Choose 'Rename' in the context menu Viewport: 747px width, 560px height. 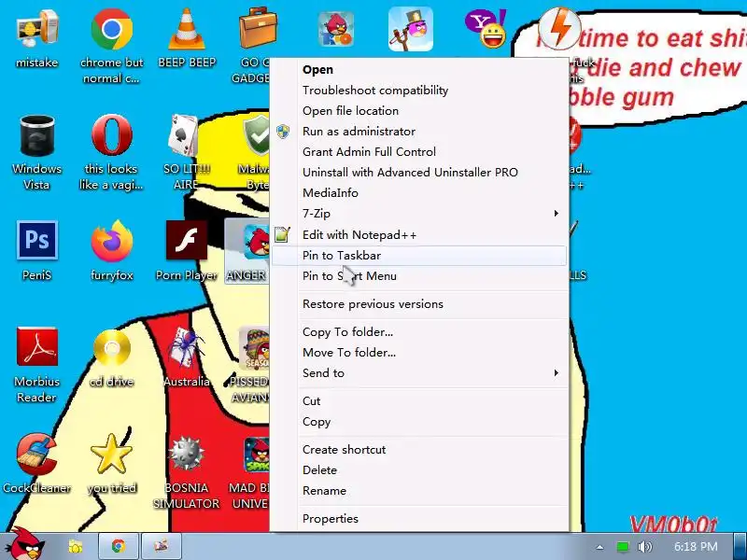[419, 491]
